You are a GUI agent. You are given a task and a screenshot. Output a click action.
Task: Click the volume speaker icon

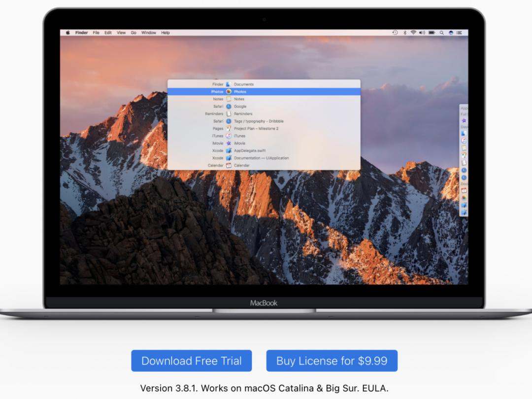point(422,33)
